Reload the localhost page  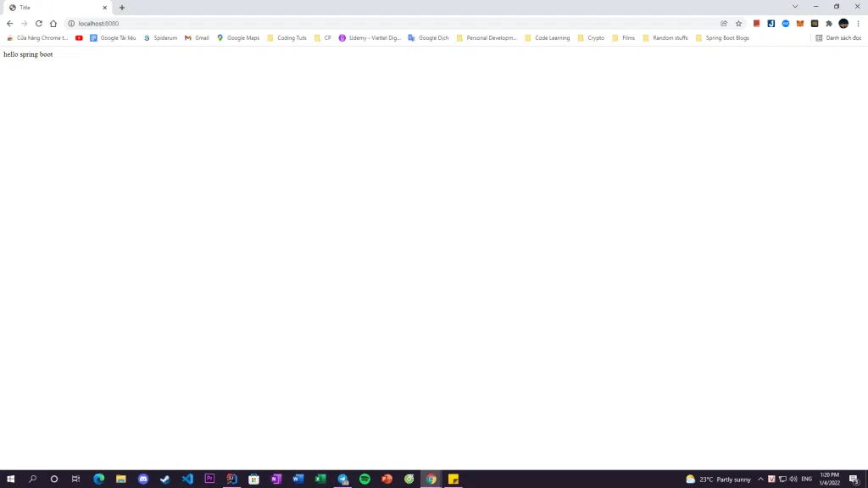click(x=39, y=23)
